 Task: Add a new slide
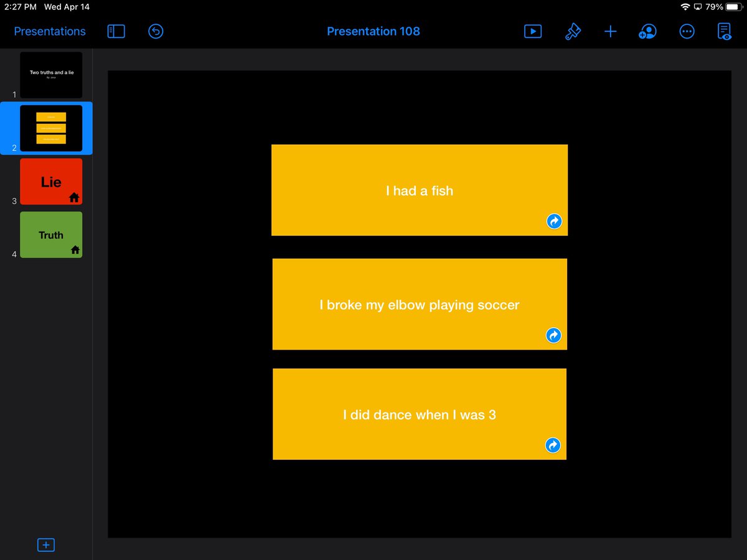(x=46, y=545)
